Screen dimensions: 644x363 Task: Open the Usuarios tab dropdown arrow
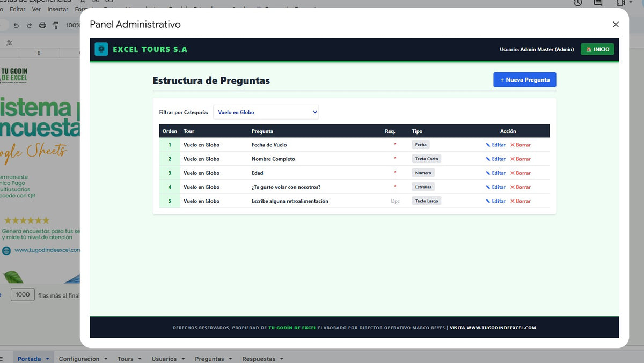[183, 359]
